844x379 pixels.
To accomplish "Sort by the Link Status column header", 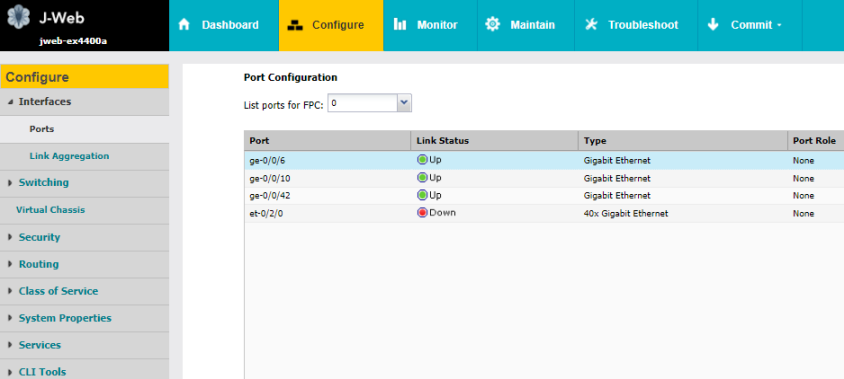I will click(495, 141).
